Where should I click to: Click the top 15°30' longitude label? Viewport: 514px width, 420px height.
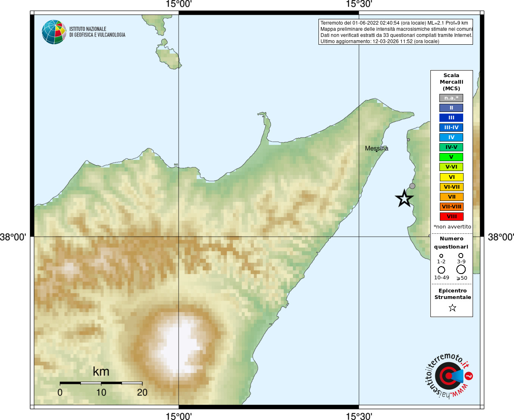click(359, 5)
